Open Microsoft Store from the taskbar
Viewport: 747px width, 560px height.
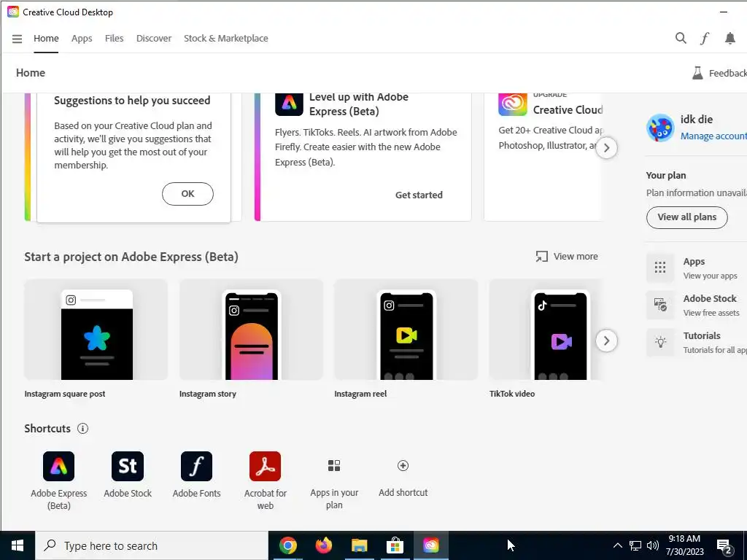395,545
